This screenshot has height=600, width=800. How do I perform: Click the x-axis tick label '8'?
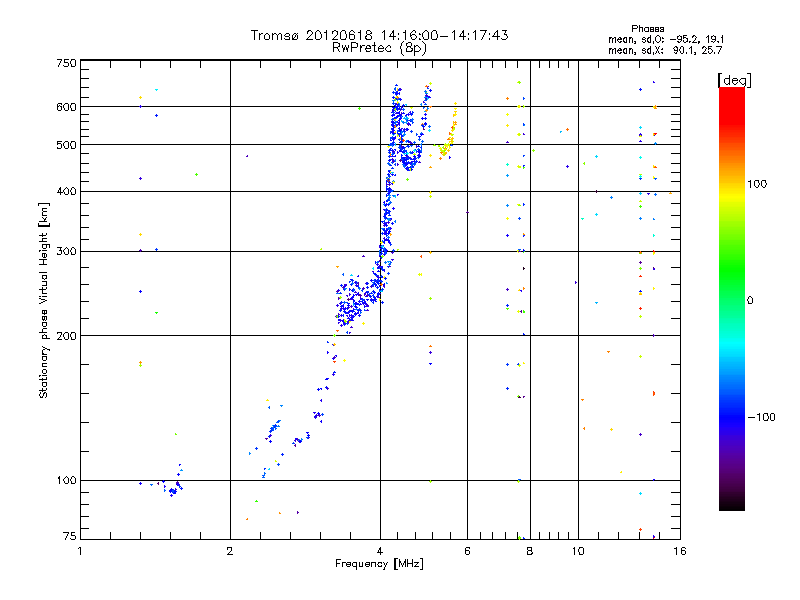pos(530,551)
